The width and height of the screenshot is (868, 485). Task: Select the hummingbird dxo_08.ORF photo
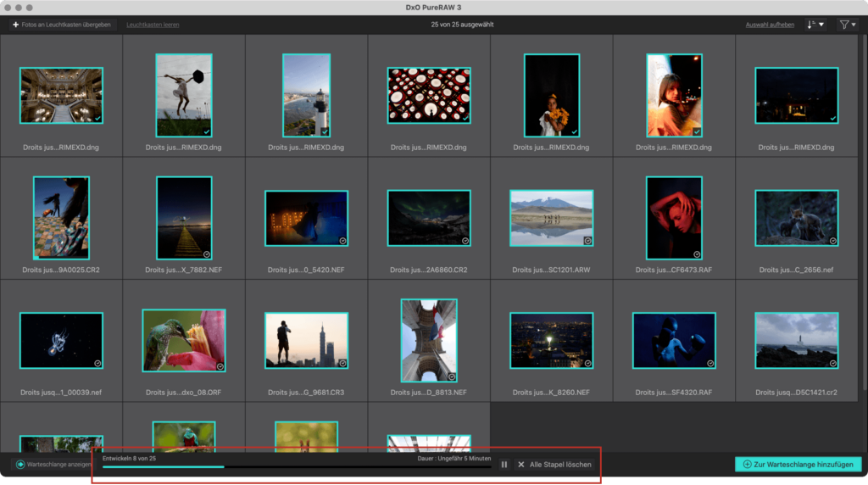pos(184,341)
